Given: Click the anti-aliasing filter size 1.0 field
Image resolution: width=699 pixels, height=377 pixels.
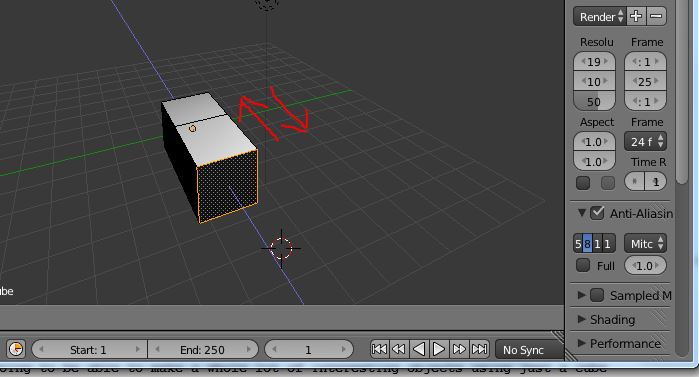Looking at the screenshot, I should point(646,266).
